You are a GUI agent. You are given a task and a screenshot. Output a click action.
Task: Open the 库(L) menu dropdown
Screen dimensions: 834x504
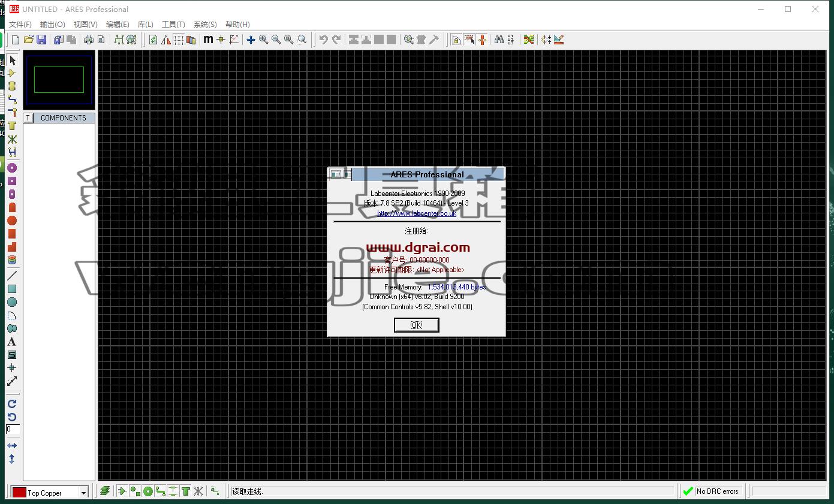pyautogui.click(x=146, y=24)
